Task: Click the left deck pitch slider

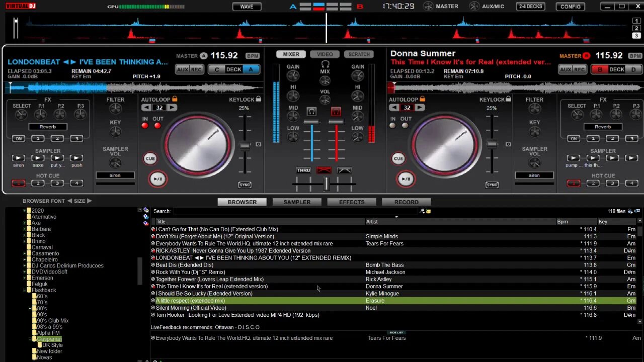Action: point(245,145)
